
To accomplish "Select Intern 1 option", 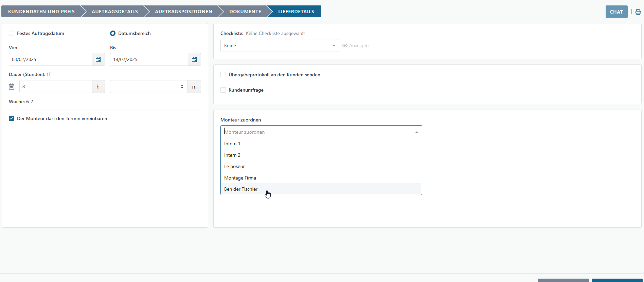I will (232, 144).
